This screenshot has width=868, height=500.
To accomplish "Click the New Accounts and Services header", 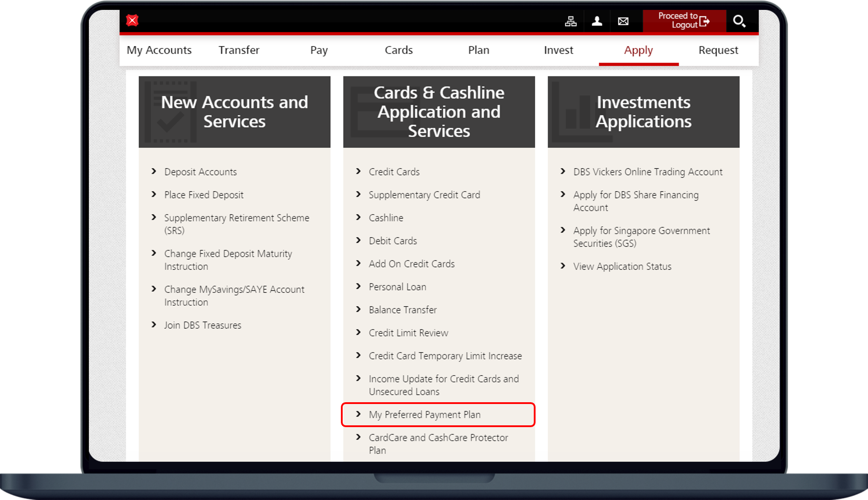I will pyautogui.click(x=235, y=112).
